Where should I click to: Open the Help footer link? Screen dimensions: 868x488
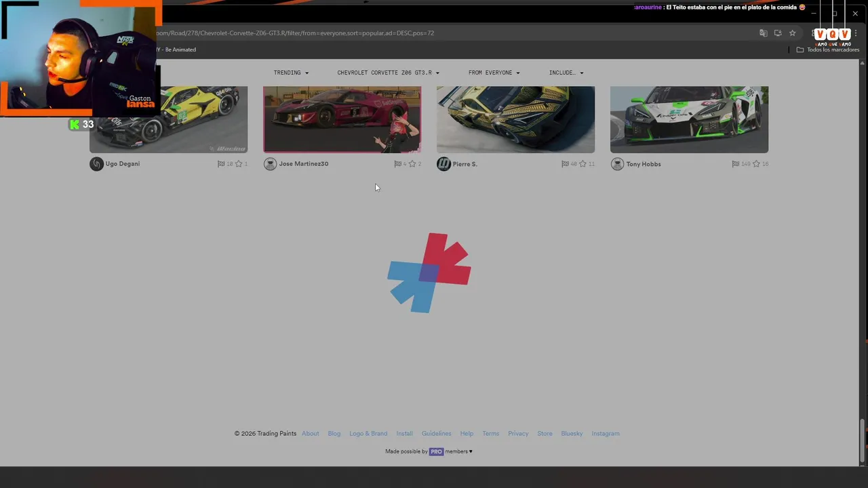pyautogui.click(x=467, y=434)
